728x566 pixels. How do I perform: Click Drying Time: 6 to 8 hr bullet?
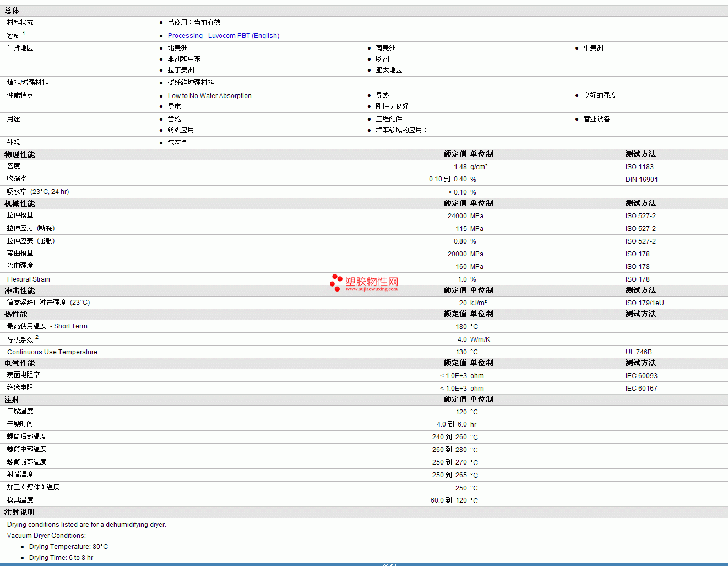tap(61, 558)
